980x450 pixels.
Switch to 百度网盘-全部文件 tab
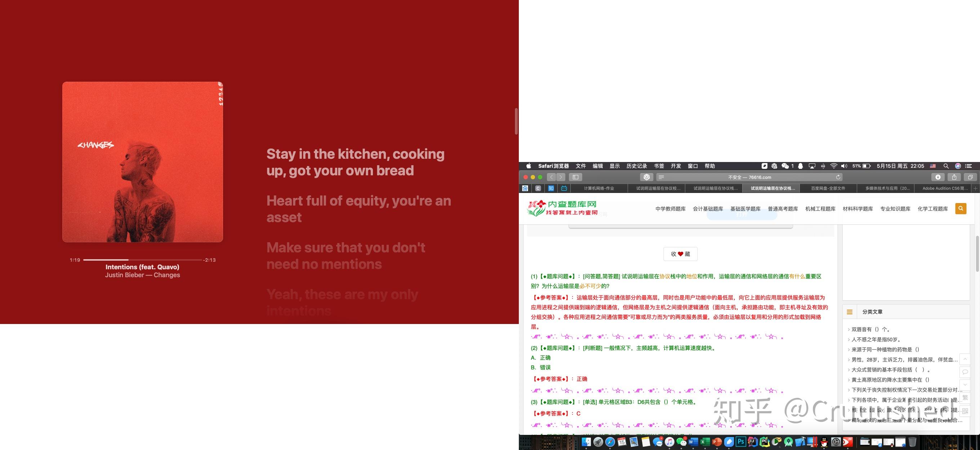(x=828, y=188)
